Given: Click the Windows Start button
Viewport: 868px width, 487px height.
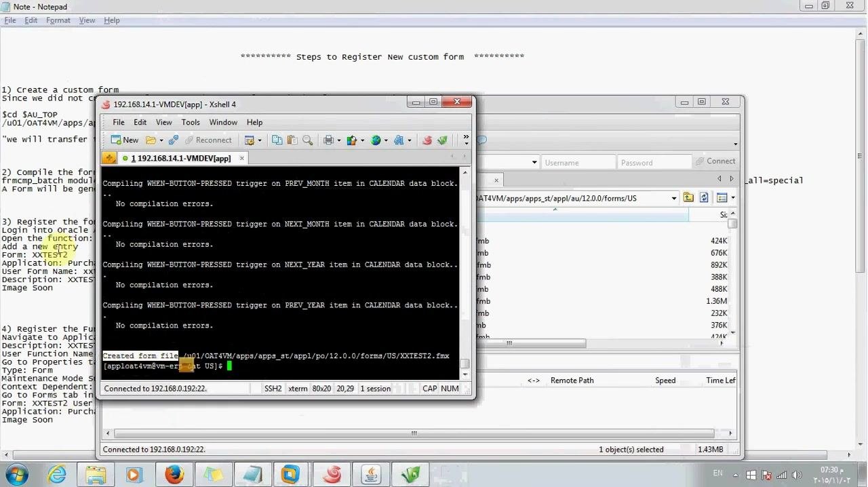Looking at the screenshot, I should [x=16, y=474].
